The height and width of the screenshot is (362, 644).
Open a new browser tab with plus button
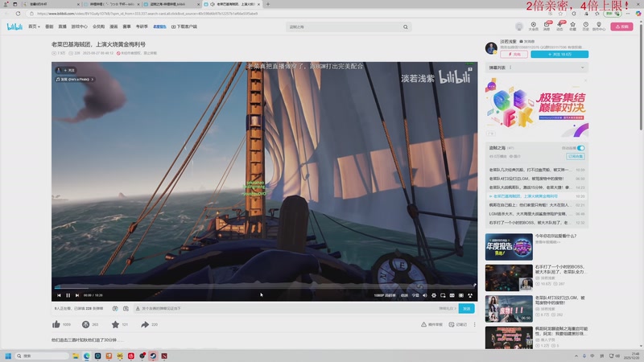(x=268, y=4)
